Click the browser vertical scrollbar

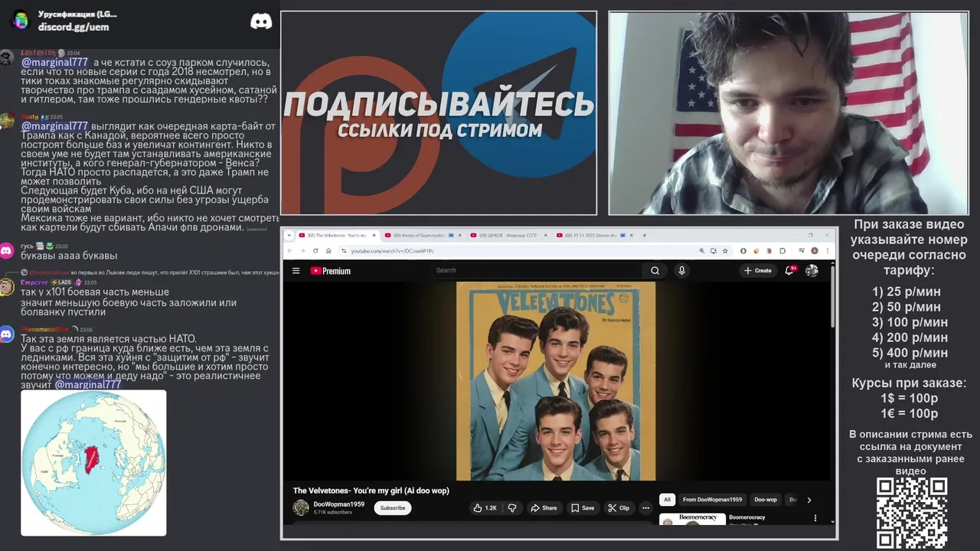pyautogui.click(x=833, y=298)
